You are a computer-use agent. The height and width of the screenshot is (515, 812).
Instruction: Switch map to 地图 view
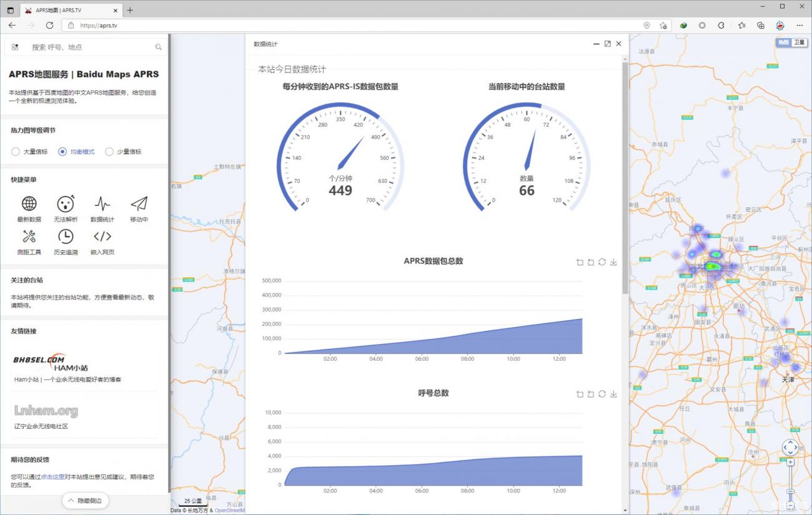coord(783,42)
